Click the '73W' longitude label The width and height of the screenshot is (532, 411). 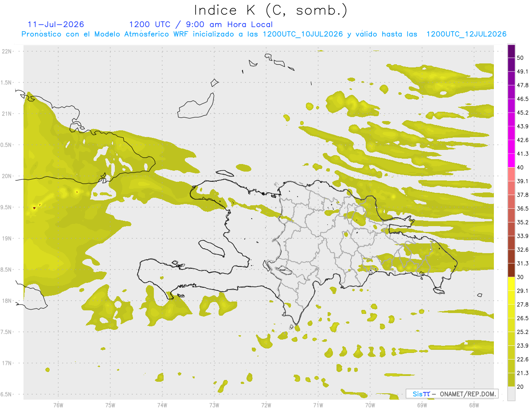click(x=214, y=405)
